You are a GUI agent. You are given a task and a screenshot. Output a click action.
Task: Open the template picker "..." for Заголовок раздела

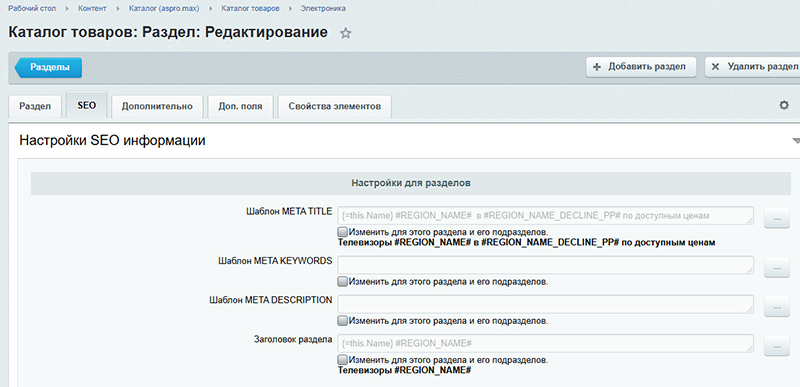click(x=777, y=346)
